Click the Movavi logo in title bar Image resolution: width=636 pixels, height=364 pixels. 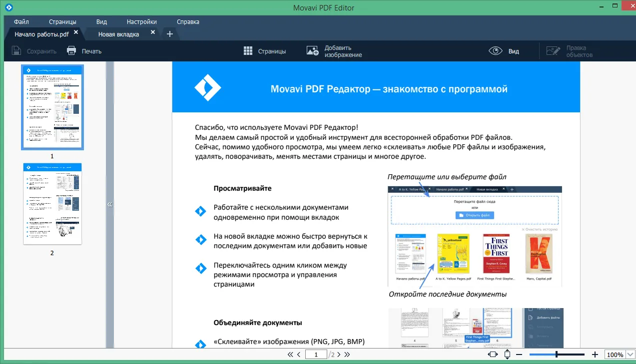coord(8,7)
